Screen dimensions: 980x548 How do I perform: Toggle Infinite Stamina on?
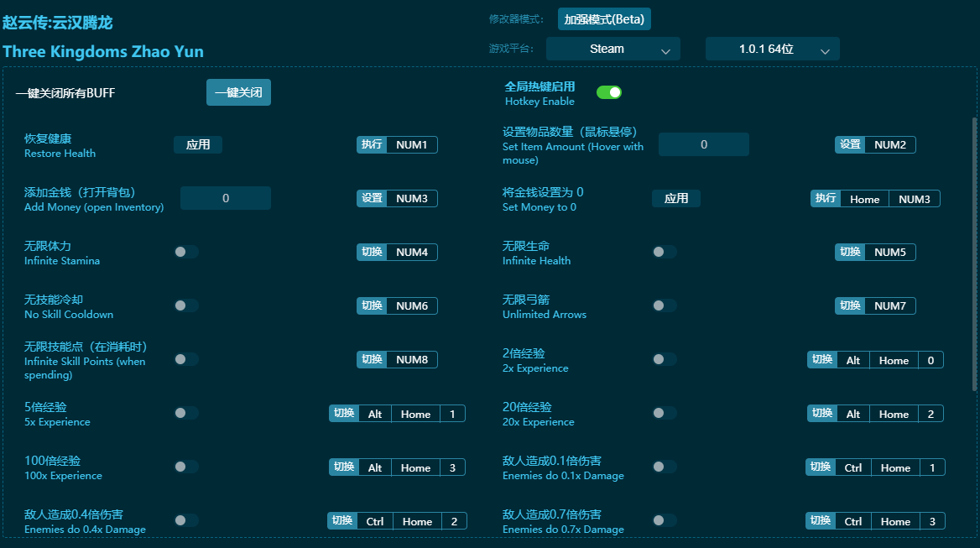(185, 251)
